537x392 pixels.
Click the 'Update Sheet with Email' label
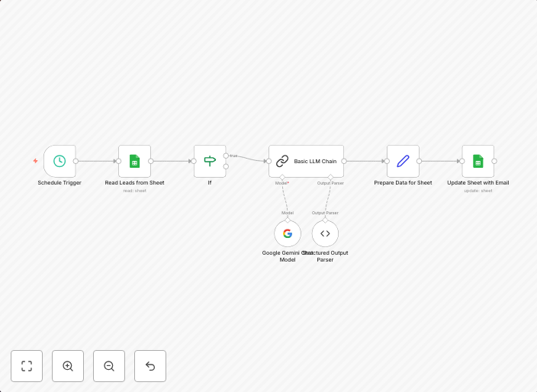478,183
